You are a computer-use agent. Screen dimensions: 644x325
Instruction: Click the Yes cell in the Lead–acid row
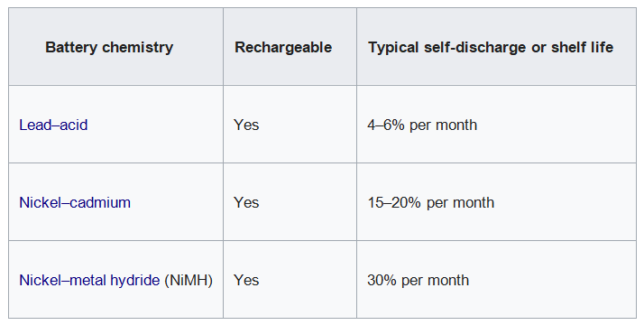point(246,125)
